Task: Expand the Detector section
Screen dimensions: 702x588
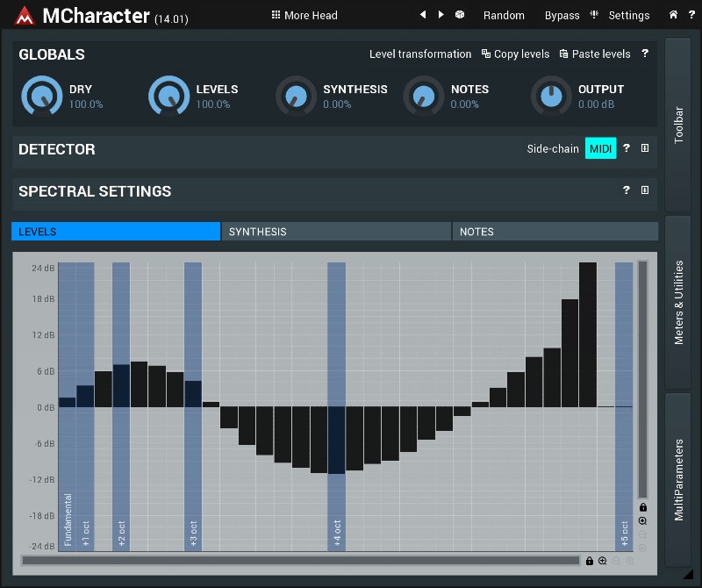Action: [x=645, y=148]
